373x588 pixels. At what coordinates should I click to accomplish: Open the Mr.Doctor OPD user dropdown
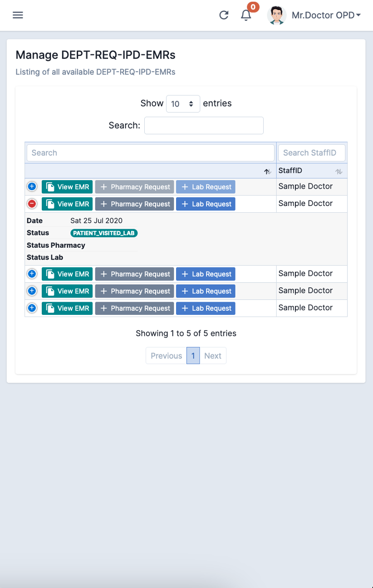326,15
